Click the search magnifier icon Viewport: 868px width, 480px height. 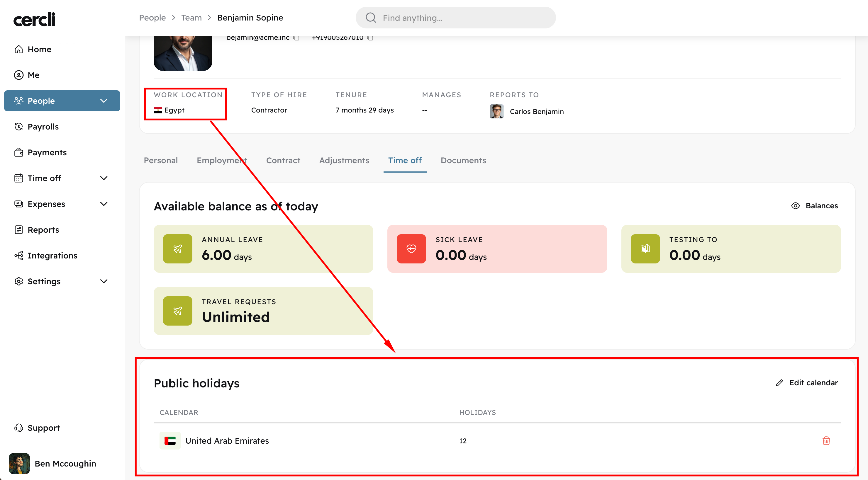coord(371,18)
